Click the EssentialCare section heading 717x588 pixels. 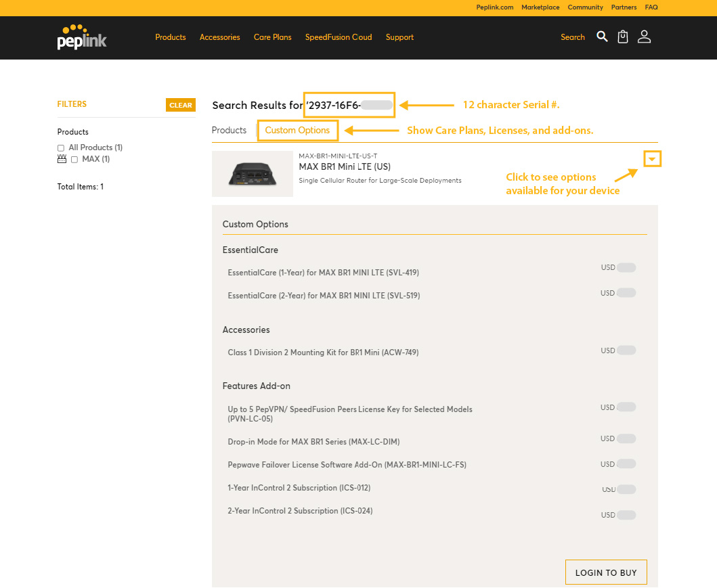250,250
